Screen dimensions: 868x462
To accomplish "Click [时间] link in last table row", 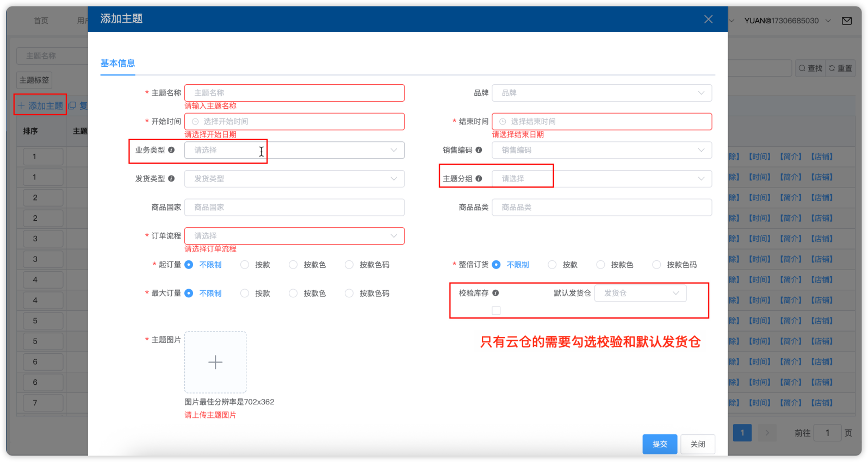I will [x=760, y=403].
